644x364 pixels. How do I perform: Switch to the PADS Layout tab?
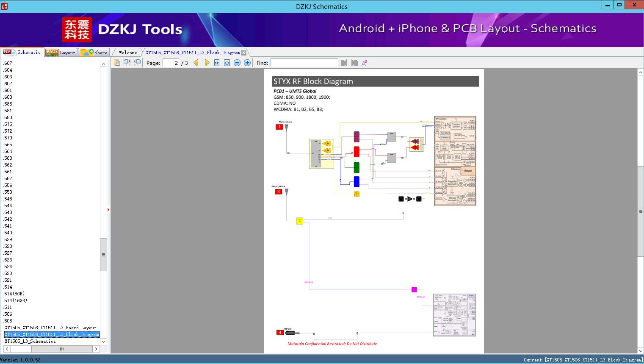61,53
